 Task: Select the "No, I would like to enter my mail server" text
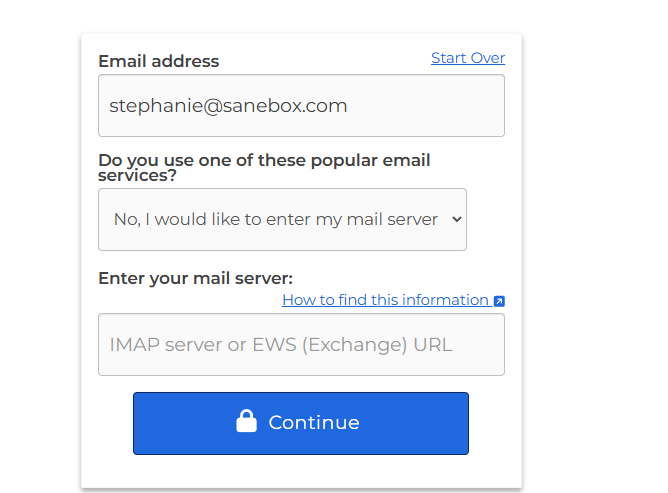tap(275, 219)
